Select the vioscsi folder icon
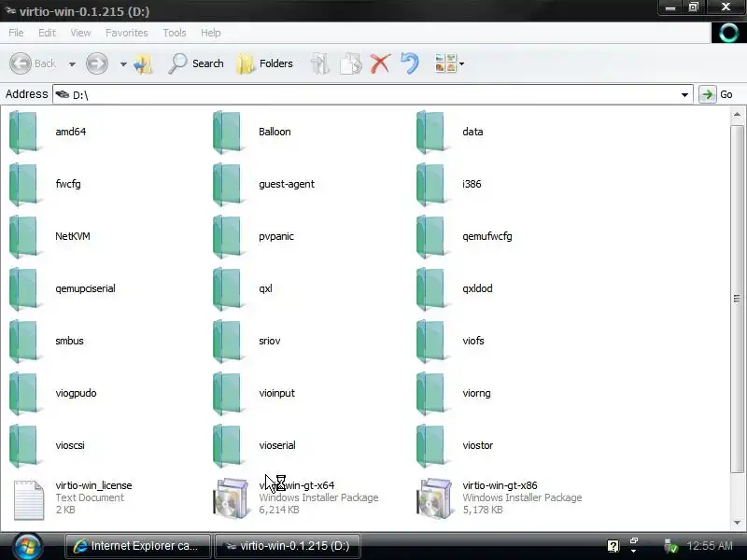747x560 pixels. [x=24, y=446]
